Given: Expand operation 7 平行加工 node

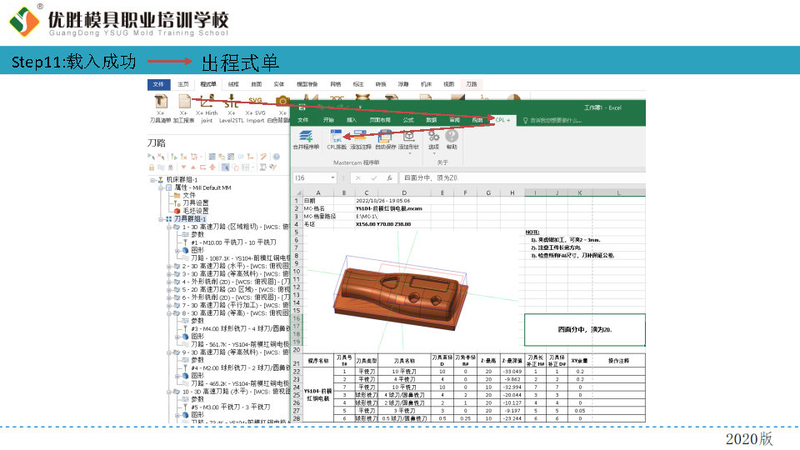Looking at the screenshot, I should click(x=169, y=305).
